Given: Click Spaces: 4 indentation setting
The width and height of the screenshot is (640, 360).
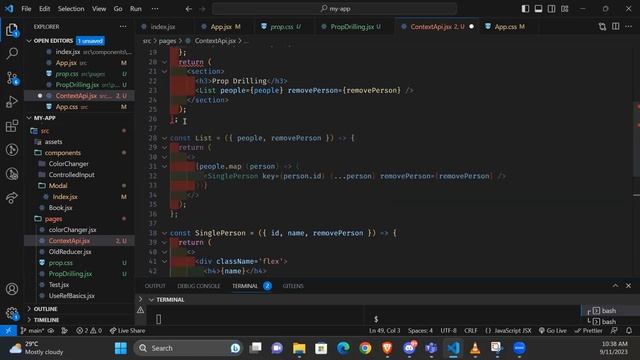Looking at the screenshot, I should pyautogui.click(x=420, y=331).
